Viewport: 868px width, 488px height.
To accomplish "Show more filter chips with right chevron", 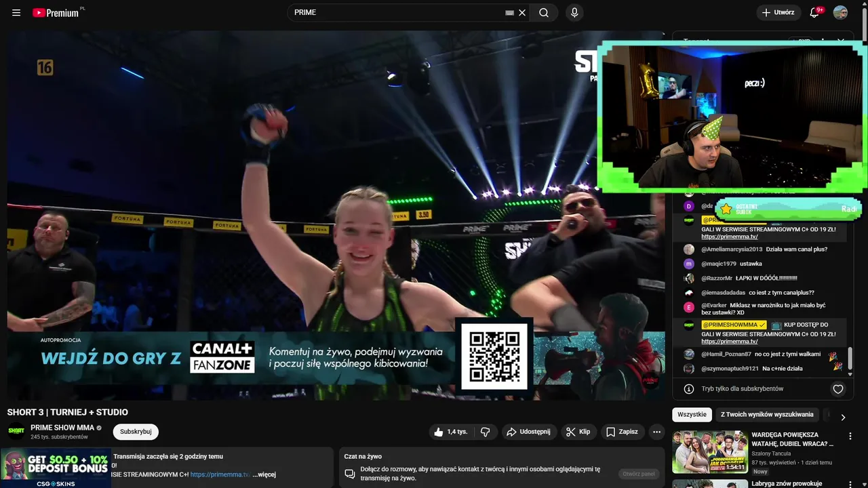I will pyautogui.click(x=843, y=418).
